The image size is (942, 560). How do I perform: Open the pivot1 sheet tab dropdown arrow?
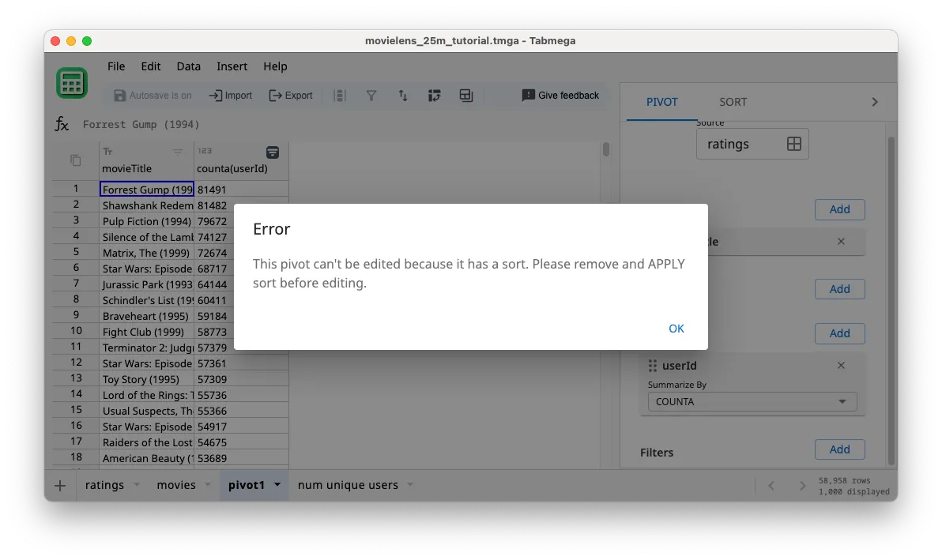[x=276, y=485]
